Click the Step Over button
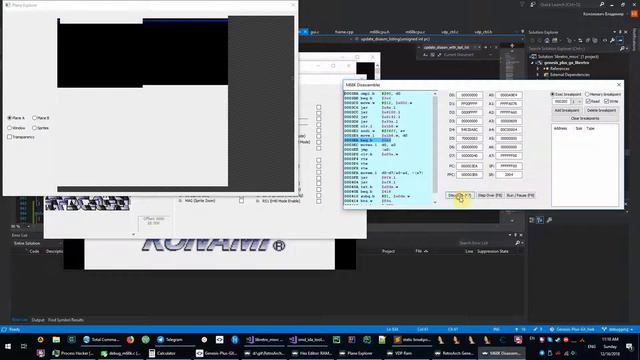The width and height of the screenshot is (640, 360). 490,196
